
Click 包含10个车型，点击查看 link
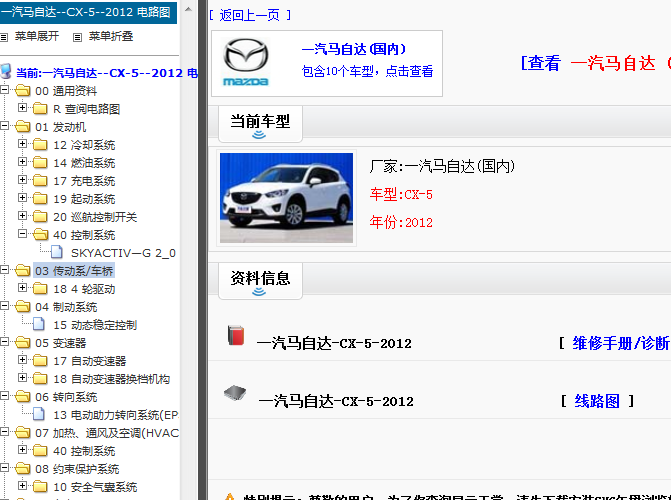pos(367,71)
